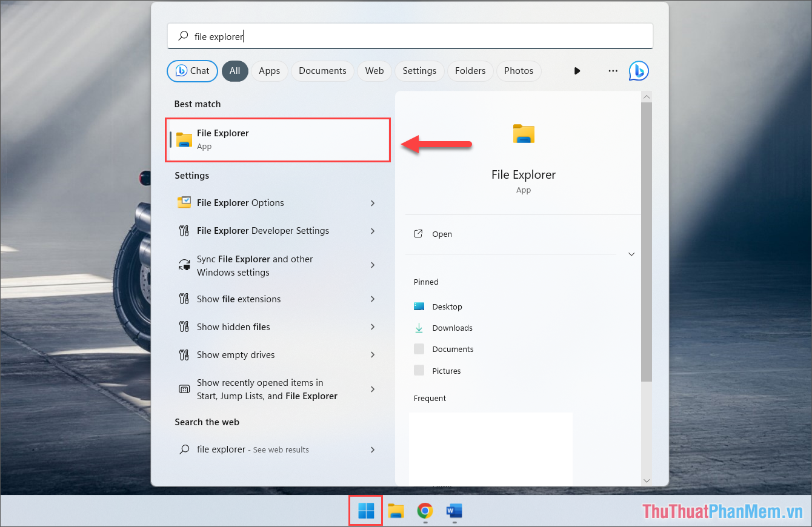Open the Downloads pinned item
Screen dimensions: 812x527
(451, 328)
